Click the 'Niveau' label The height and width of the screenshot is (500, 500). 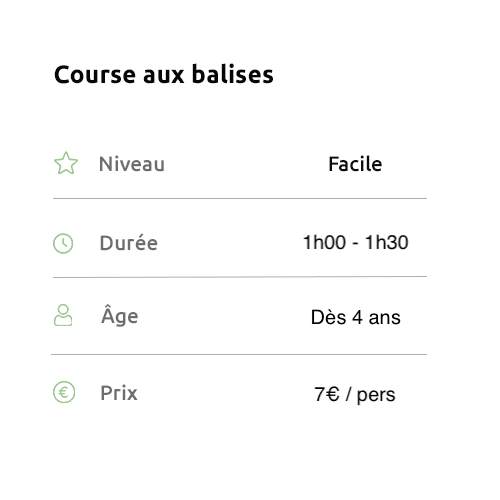[132, 164]
